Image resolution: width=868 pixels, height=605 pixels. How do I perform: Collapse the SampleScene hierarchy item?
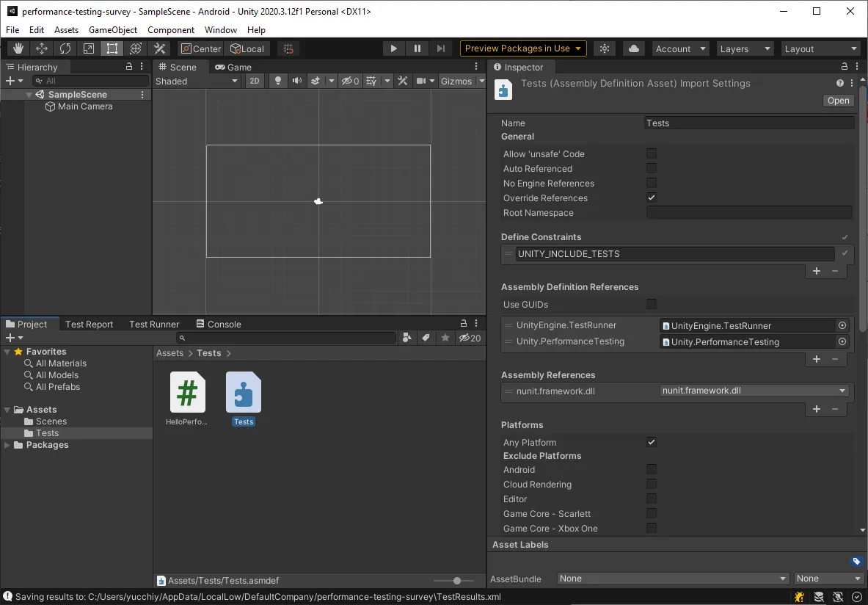coord(28,94)
